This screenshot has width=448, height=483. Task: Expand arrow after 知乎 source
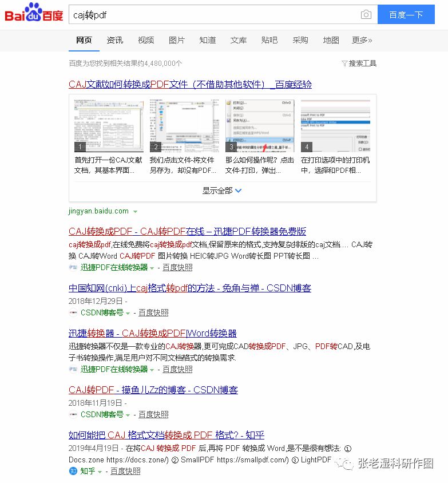tap(100, 472)
